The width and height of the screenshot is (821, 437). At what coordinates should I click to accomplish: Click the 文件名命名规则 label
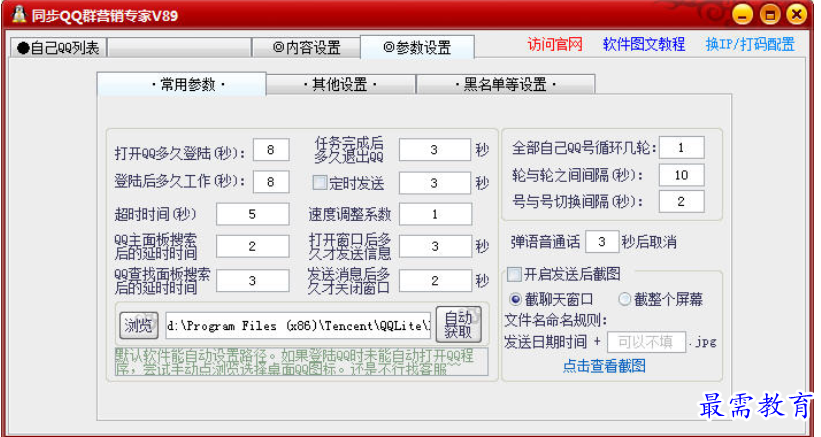[x=556, y=320]
